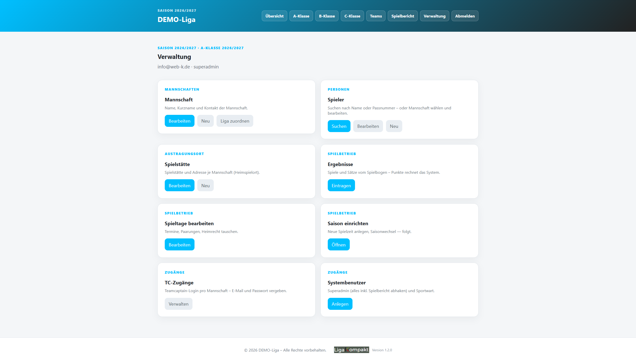Click the Austragungsort label
This screenshot has width=636, height=364.
point(184,154)
